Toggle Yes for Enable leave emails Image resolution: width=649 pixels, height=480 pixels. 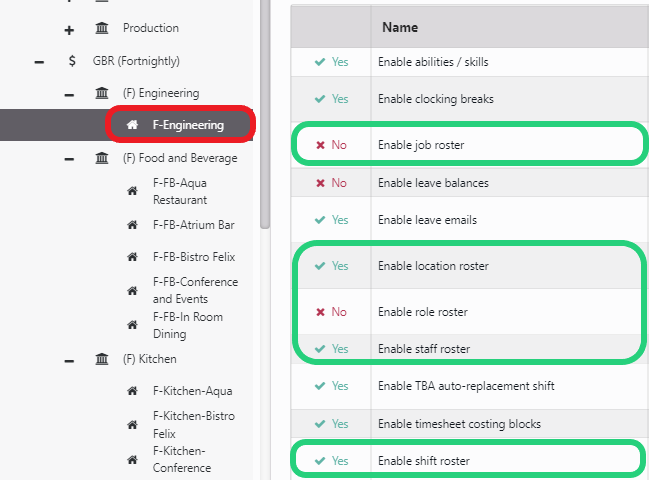(x=331, y=220)
